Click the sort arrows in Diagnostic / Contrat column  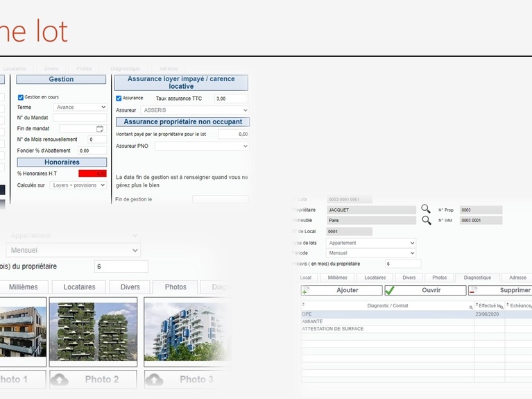tap(303, 305)
